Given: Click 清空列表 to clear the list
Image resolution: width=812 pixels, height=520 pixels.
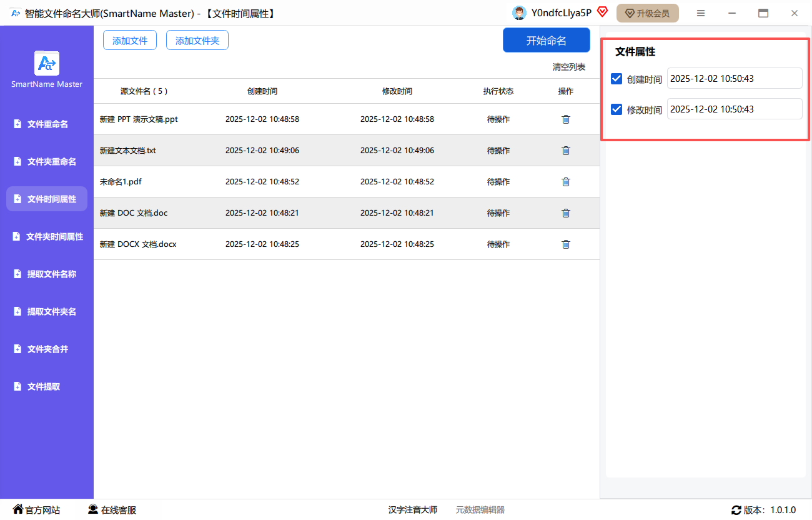Looking at the screenshot, I should point(568,67).
